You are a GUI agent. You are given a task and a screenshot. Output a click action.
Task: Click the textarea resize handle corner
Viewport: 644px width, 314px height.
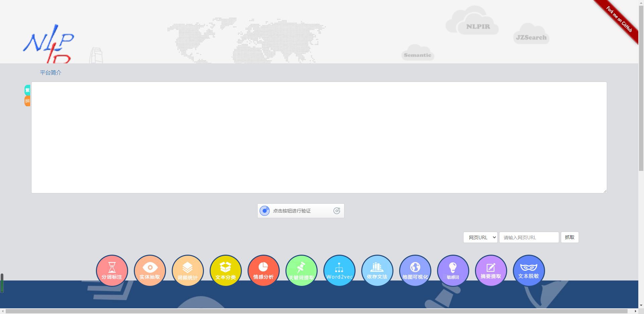click(x=604, y=191)
